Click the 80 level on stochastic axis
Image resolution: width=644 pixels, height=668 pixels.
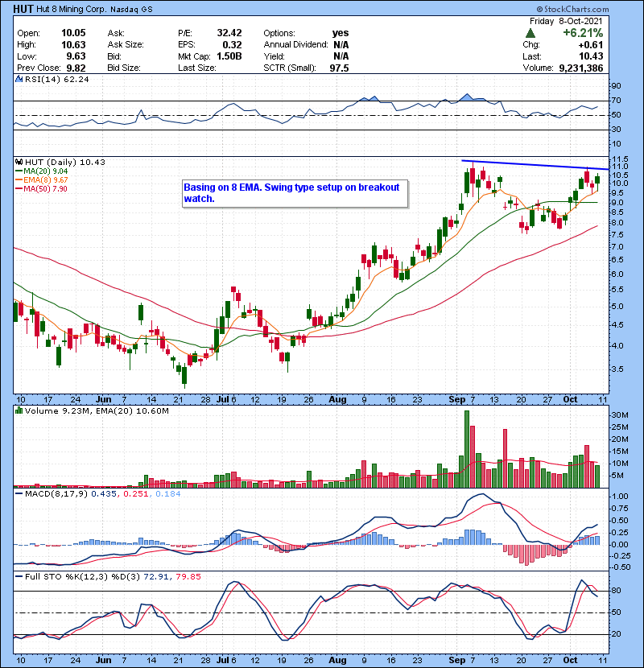click(x=617, y=591)
